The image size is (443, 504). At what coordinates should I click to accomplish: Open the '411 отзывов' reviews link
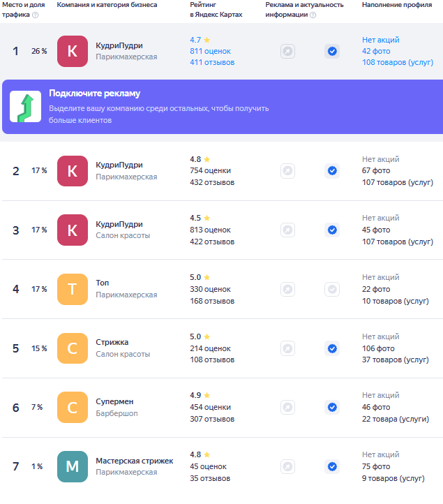click(x=212, y=62)
